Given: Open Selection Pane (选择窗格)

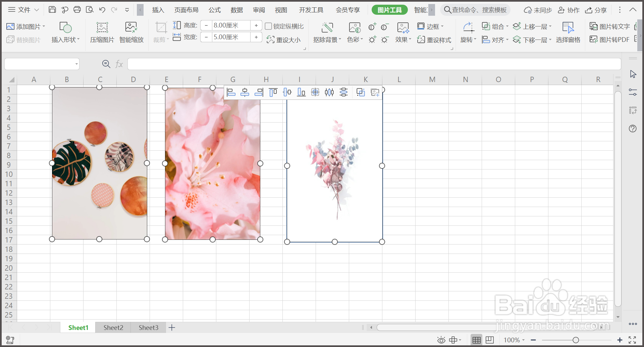Looking at the screenshot, I should tap(568, 32).
